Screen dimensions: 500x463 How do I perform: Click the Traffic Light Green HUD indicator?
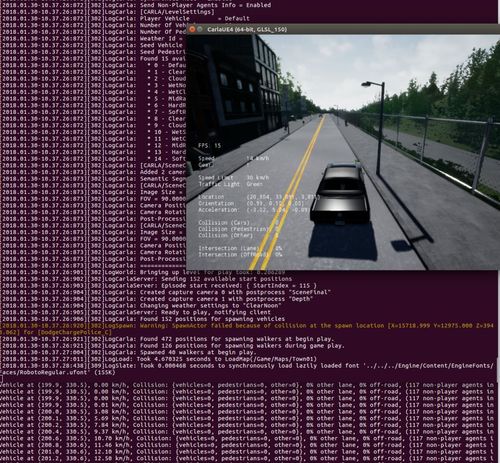(x=231, y=184)
